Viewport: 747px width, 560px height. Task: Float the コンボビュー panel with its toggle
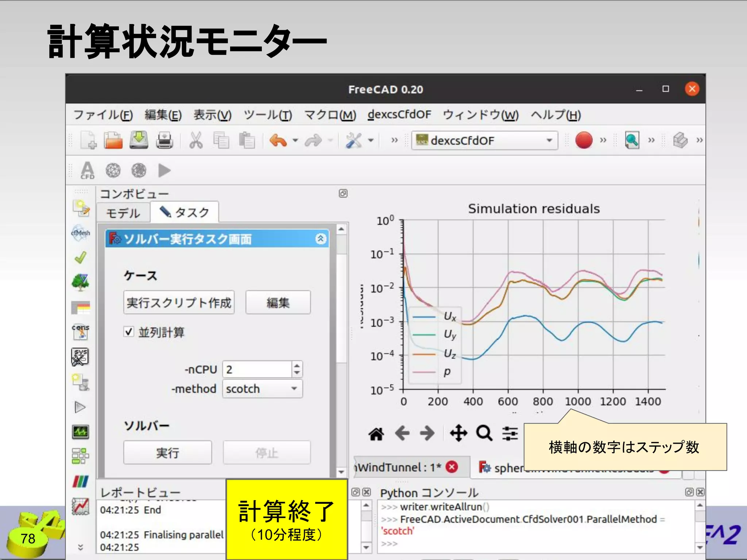[x=343, y=193]
